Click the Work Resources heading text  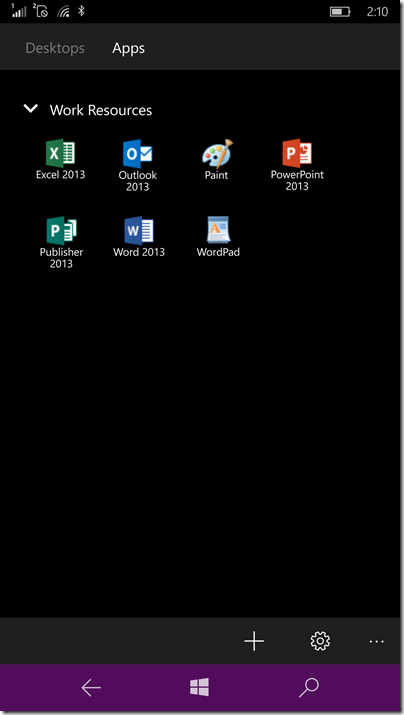(101, 110)
